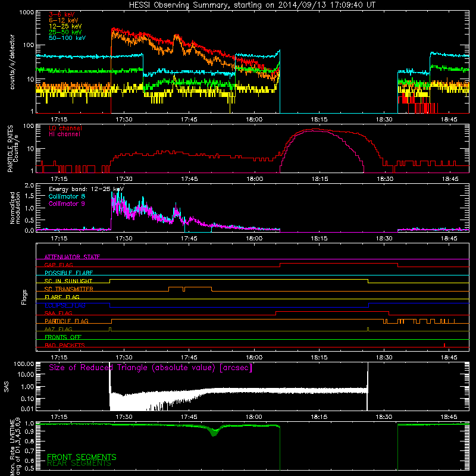
Task: Click "18:30" under the flags panel
Action: (x=384, y=358)
